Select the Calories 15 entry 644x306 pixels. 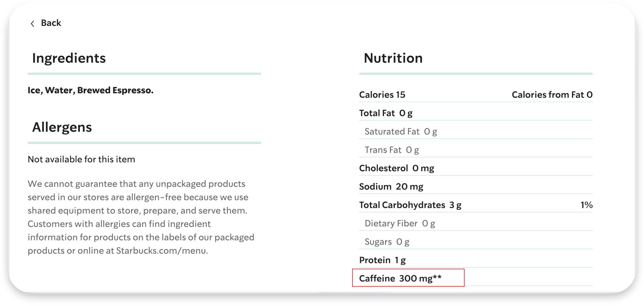pos(382,95)
